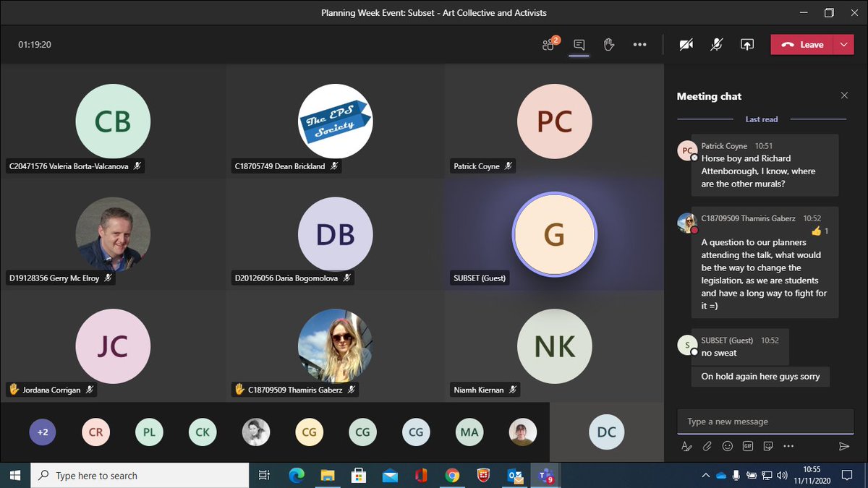Open the Mail app from the taskbar
Image resolution: width=868 pixels, height=488 pixels.
[390, 475]
